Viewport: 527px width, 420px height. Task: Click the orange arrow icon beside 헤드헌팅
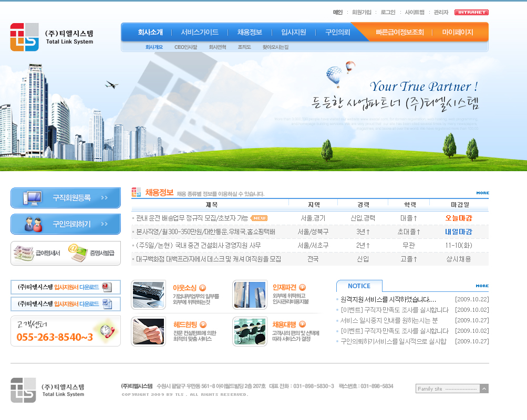(x=203, y=324)
